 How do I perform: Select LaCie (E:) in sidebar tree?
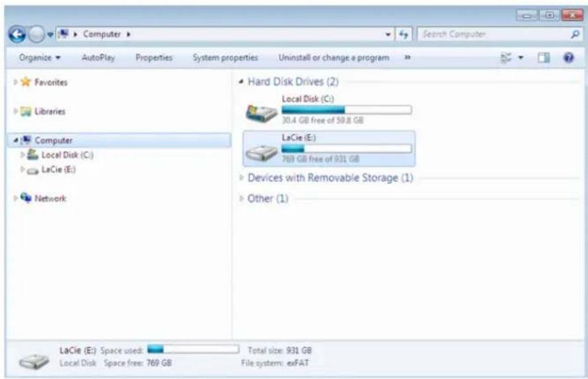[x=59, y=169]
